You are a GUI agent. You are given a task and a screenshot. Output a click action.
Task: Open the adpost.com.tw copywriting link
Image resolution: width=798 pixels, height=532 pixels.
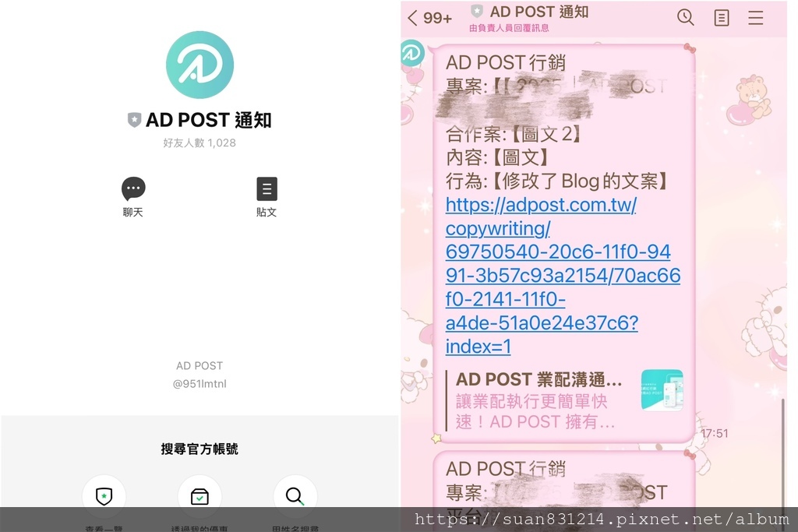click(563, 276)
